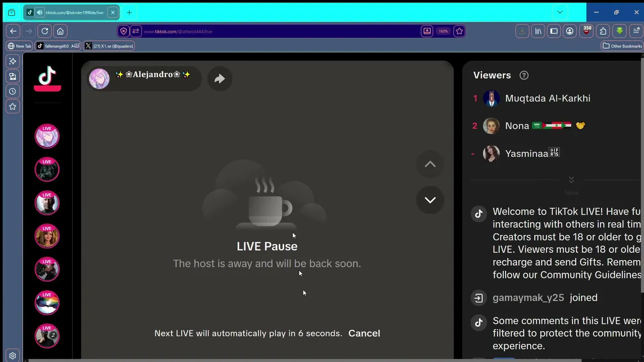
Task: Reload the current TikTok page
Action: (x=45, y=31)
